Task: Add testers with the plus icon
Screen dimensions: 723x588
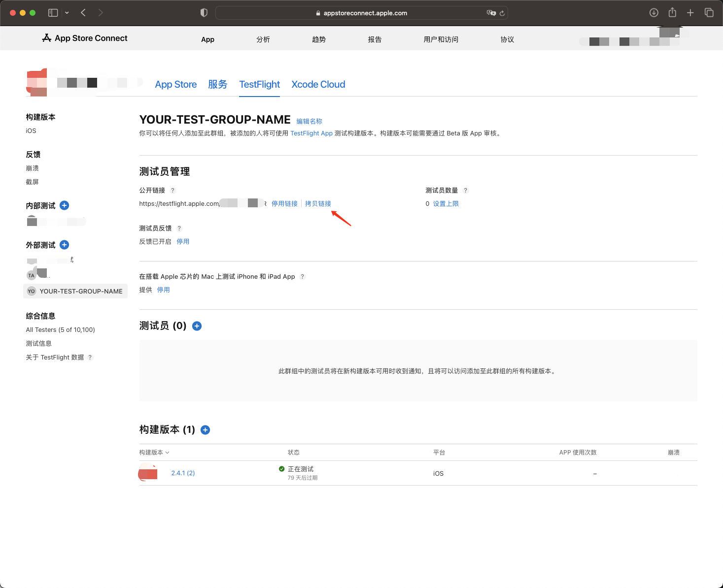Action: click(x=197, y=326)
